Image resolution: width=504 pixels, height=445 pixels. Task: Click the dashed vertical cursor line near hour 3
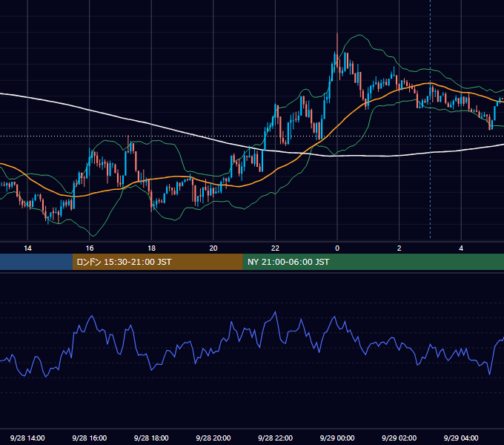pos(431,119)
